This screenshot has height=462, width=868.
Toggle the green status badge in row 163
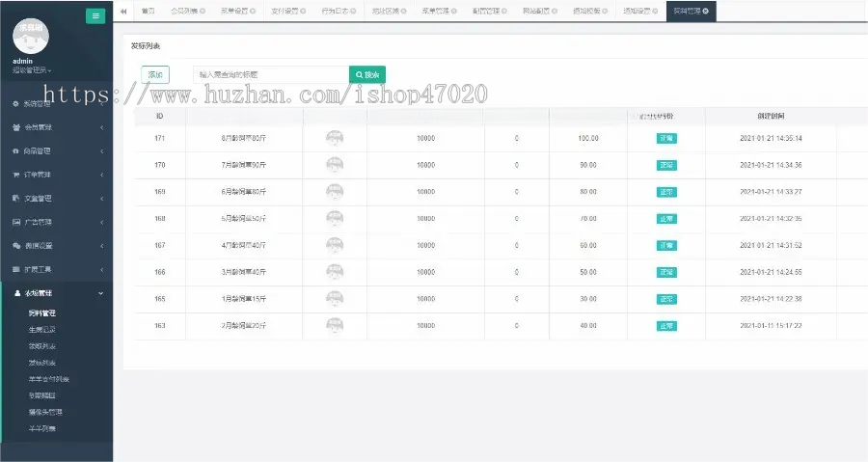666,326
